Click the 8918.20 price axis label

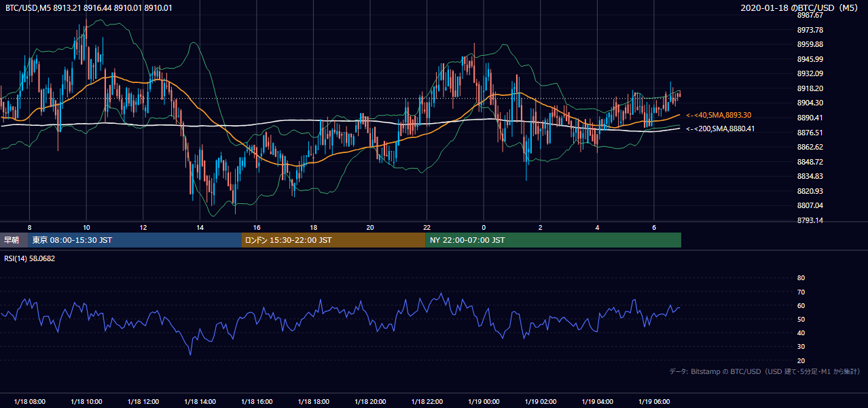point(810,88)
